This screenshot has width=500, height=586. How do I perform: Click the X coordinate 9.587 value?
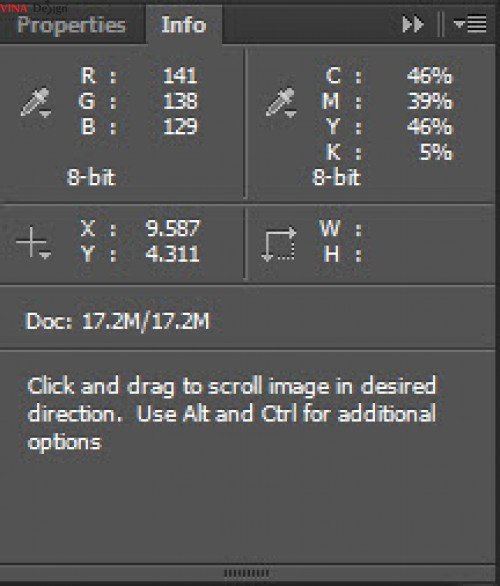pos(173,228)
